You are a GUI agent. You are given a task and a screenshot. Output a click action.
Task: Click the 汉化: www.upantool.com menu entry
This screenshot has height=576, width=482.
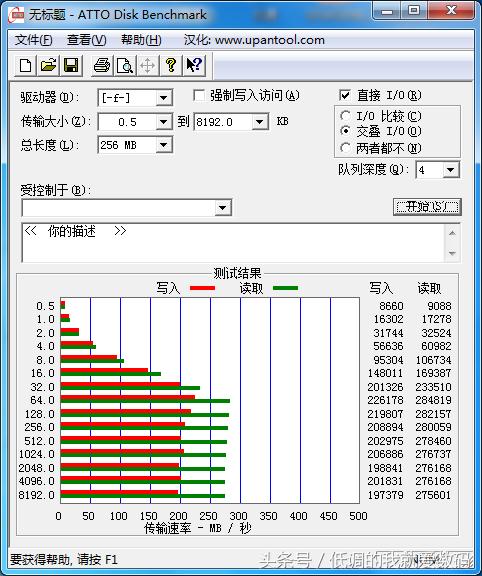pos(254,40)
